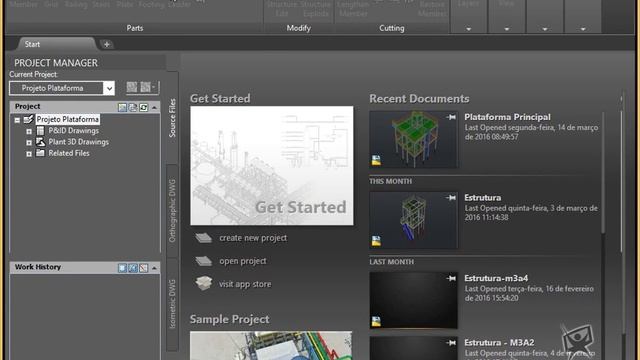Click the refresh icon in the Project panel header

point(143,107)
